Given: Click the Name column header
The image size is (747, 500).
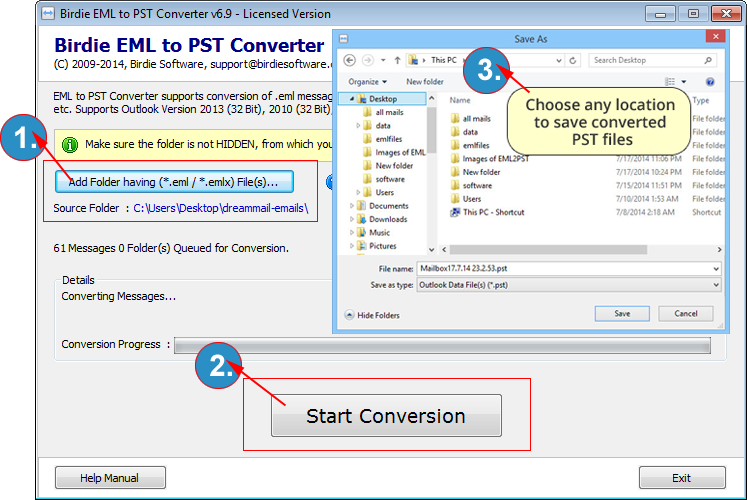Looking at the screenshot, I should coord(460,100).
